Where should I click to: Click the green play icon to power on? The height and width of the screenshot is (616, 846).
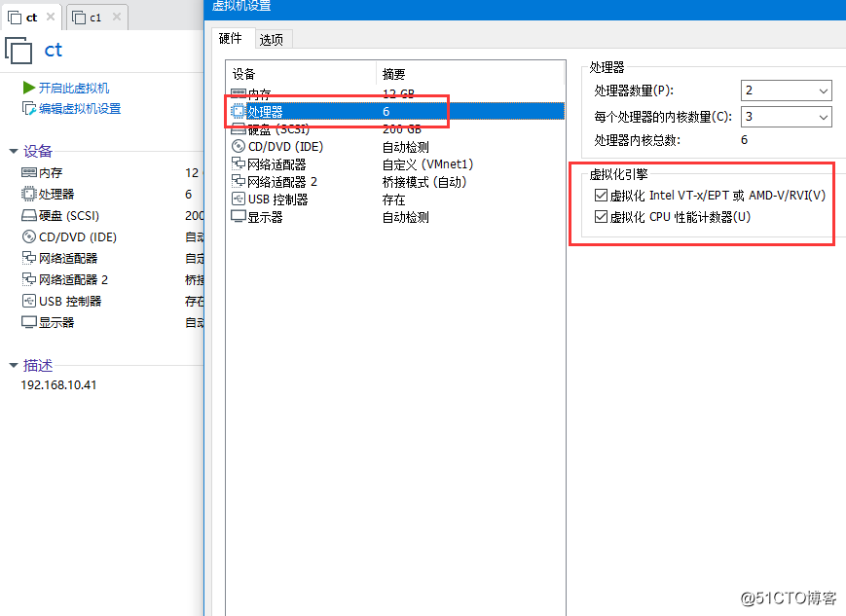click(29, 88)
